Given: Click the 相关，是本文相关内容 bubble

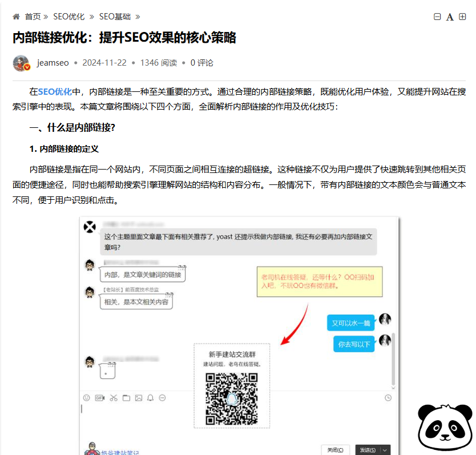Looking at the screenshot, I should coord(136,302).
